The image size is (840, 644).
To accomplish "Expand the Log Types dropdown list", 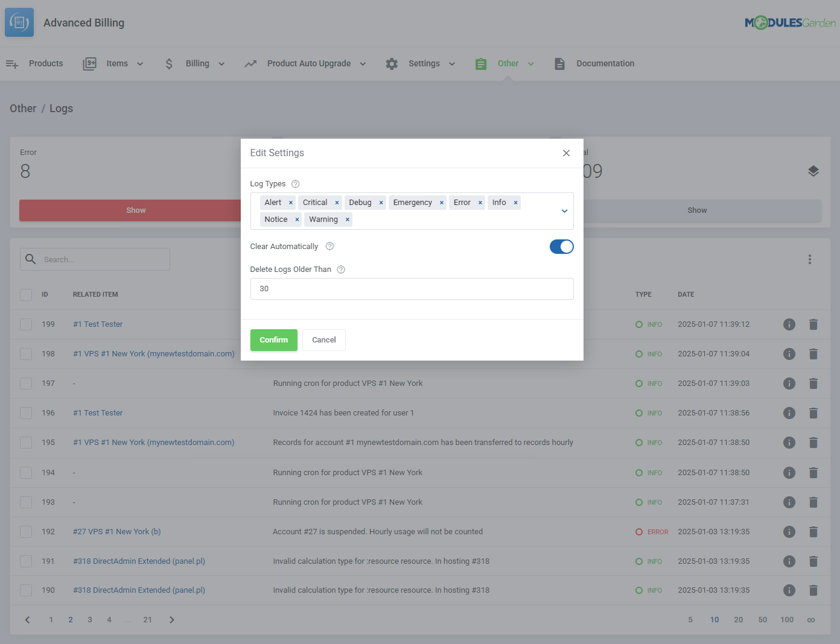I will point(564,211).
